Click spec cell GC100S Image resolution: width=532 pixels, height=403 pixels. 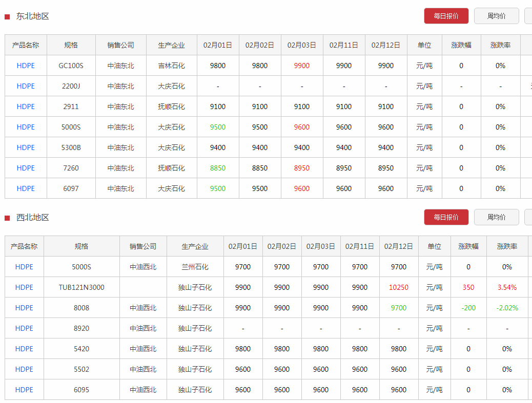(x=71, y=66)
